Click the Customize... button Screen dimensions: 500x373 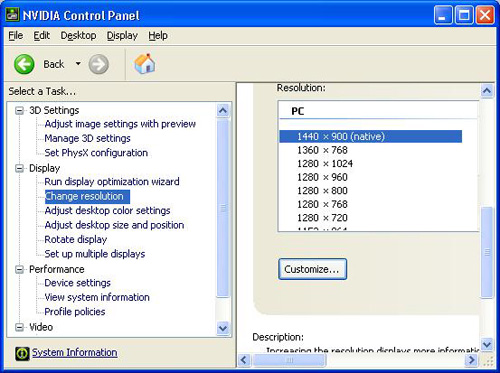[313, 269]
